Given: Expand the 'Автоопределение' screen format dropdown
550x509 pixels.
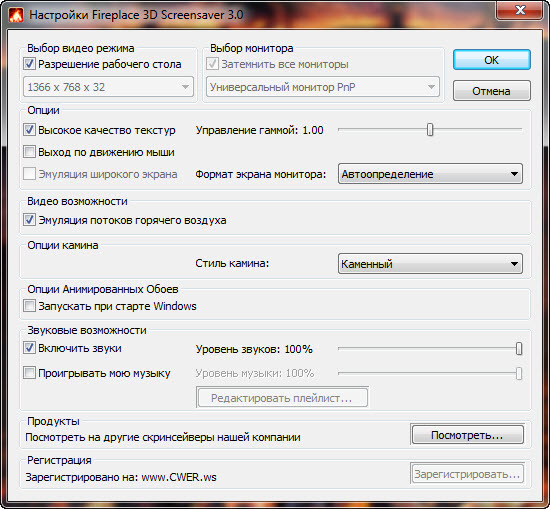Looking at the screenshot, I should [x=430, y=174].
